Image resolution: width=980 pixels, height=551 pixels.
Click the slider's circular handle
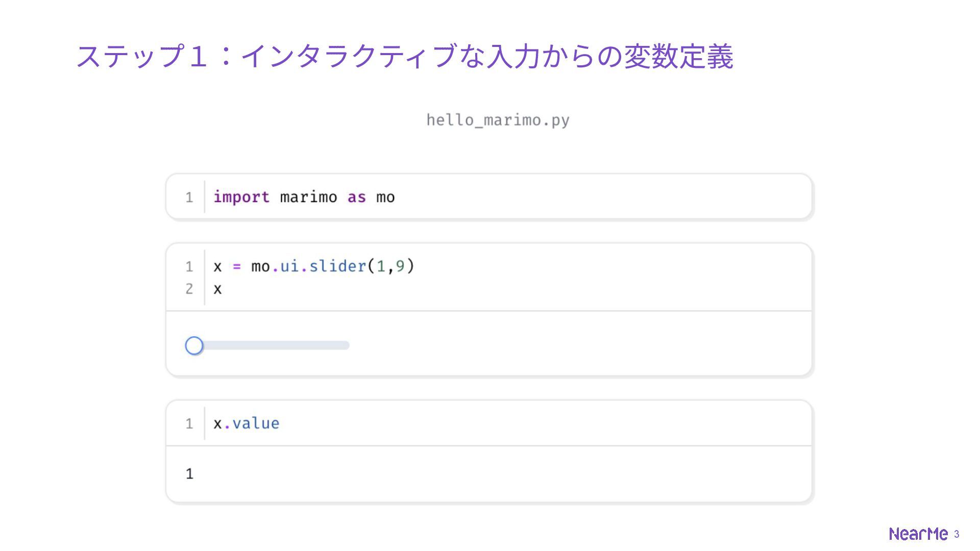(x=194, y=346)
